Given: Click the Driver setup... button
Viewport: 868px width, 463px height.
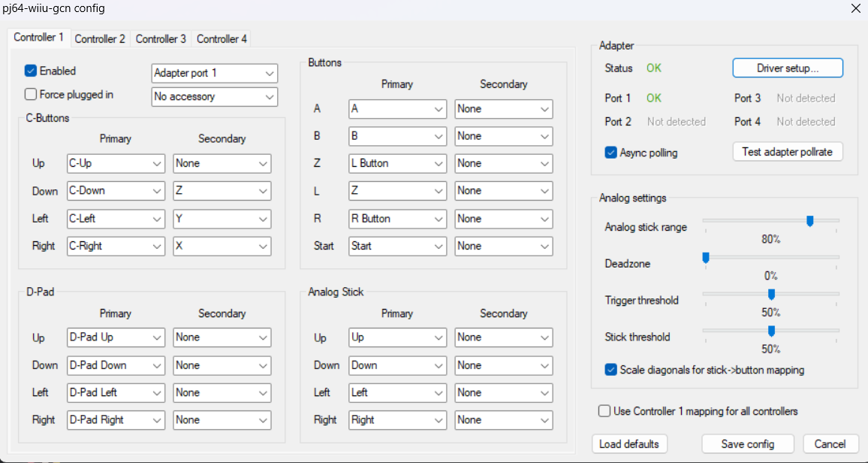Looking at the screenshot, I should coord(788,68).
